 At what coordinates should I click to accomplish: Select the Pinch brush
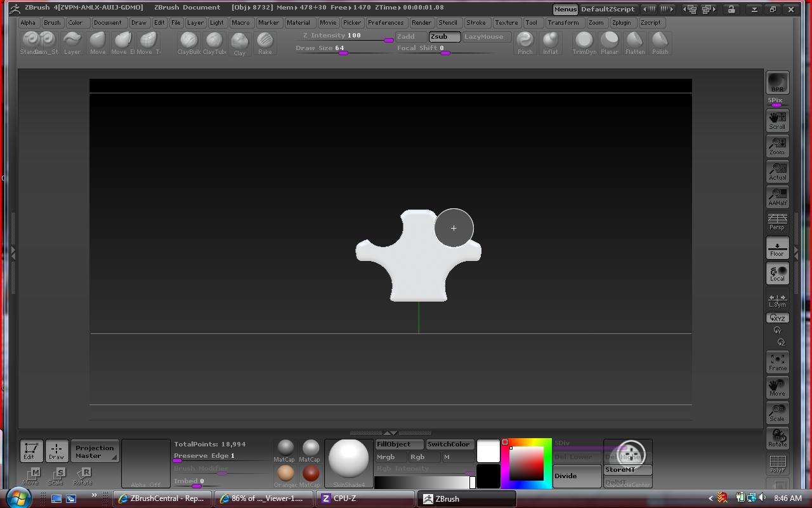(525, 43)
